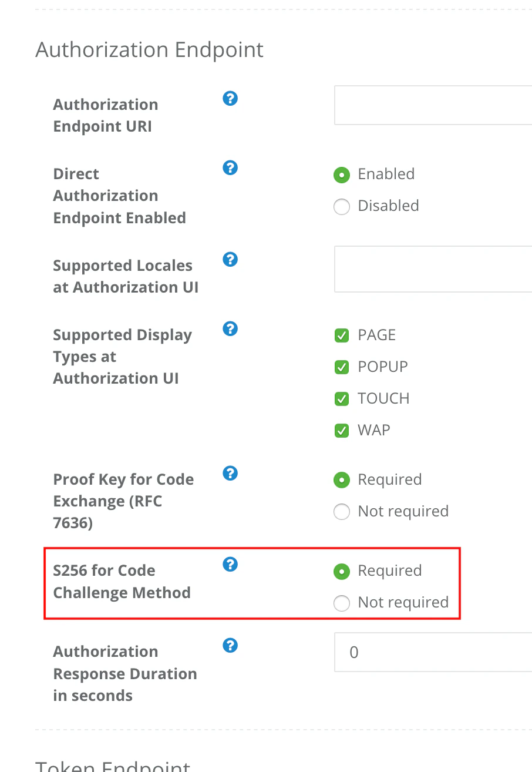532x772 pixels.
Task: Toggle the TOUCH display type checkbox
Action: coord(342,399)
